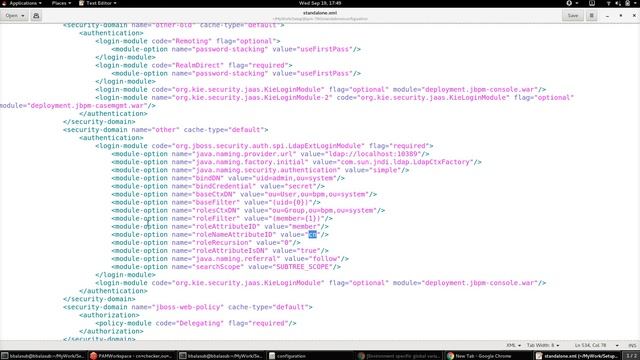Click the keyboard layout indicator in top panel
This screenshot has height=360, width=640.
592,3
